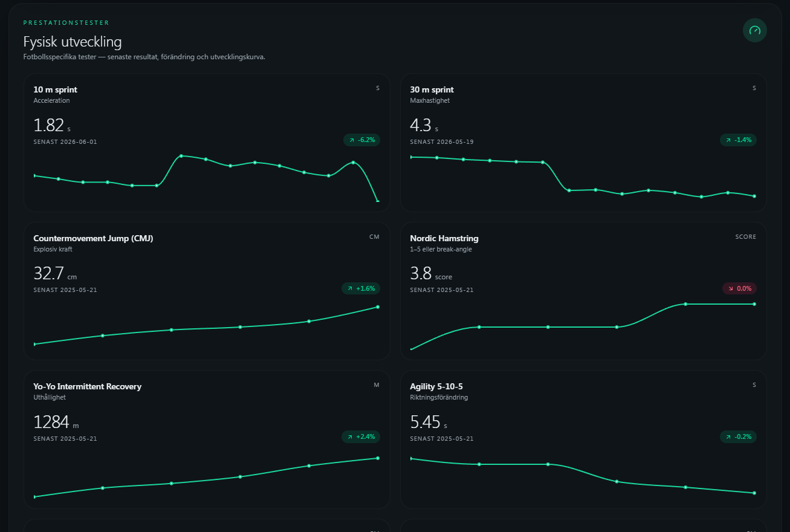Viewport: 790px width, 532px height.
Task: Open the Yo-Yo Intermittent Recovery title
Action: tap(88, 387)
